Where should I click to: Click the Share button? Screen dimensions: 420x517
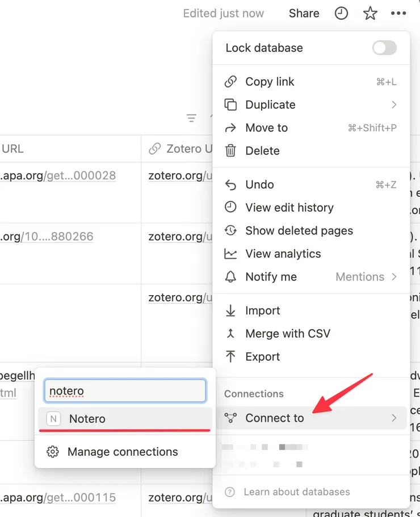[x=304, y=14]
